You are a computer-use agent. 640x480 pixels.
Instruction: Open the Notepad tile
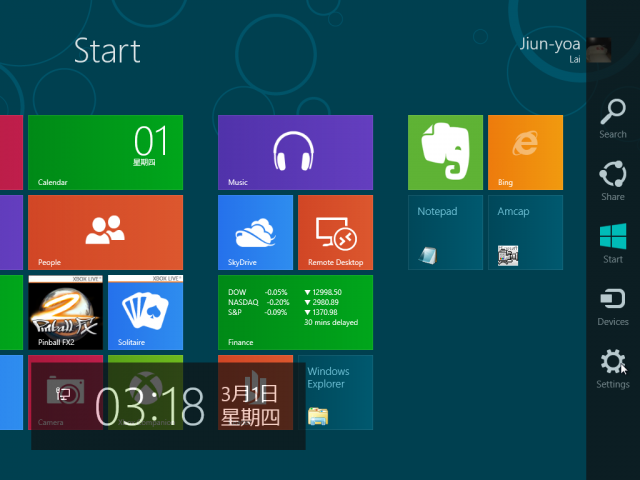tap(445, 232)
